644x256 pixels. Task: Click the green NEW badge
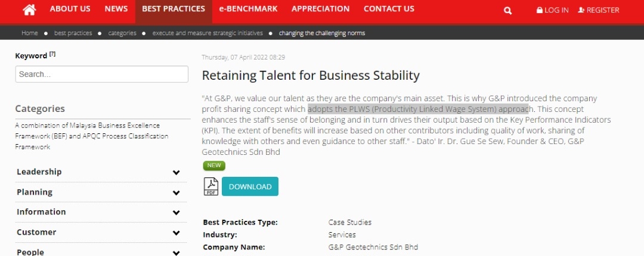coord(214,166)
